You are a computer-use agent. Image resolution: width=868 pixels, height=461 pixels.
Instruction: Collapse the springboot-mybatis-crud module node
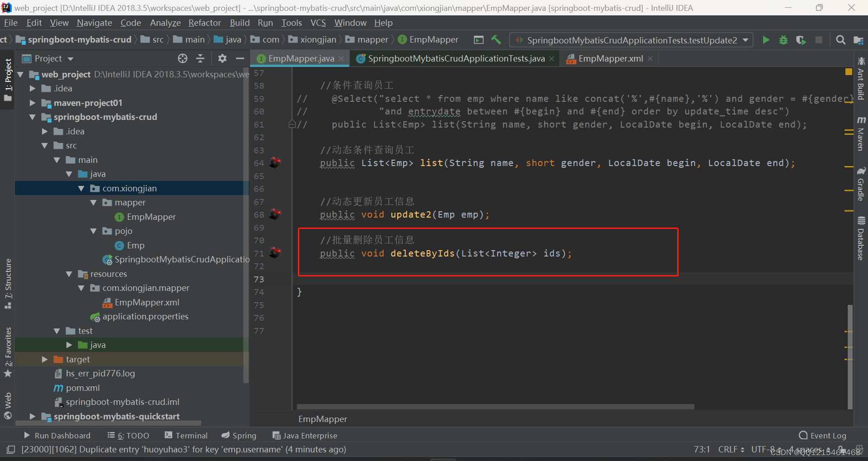coord(32,117)
